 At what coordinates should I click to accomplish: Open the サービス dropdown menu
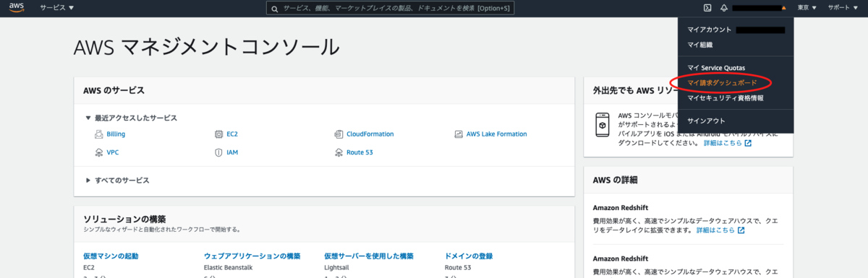tap(57, 7)
